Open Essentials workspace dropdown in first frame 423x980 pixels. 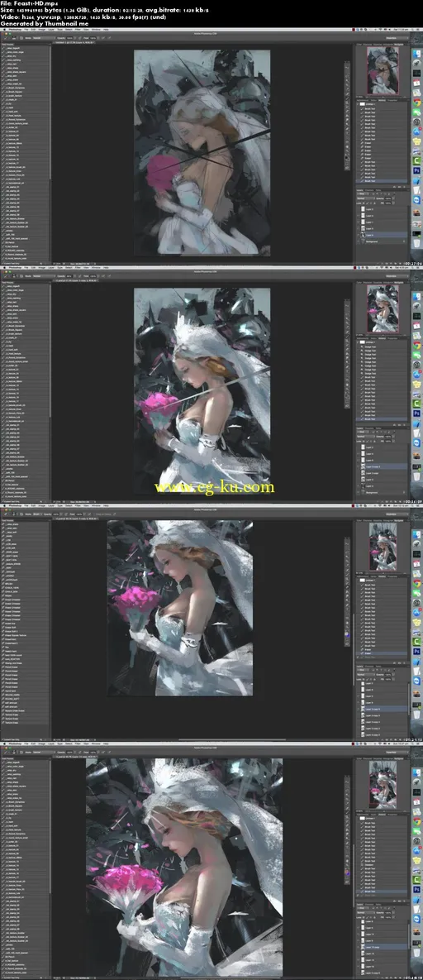tap(397, 38)
